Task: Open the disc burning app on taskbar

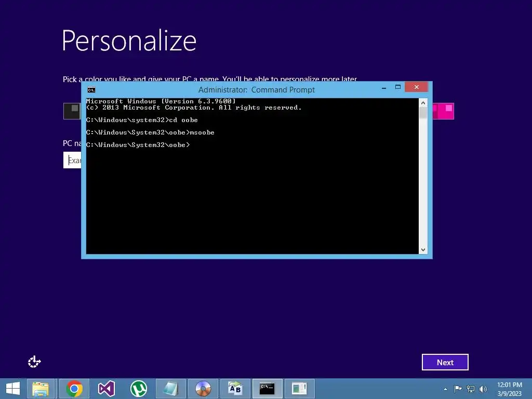Action: pyautogui.click(x=203, y=389)
